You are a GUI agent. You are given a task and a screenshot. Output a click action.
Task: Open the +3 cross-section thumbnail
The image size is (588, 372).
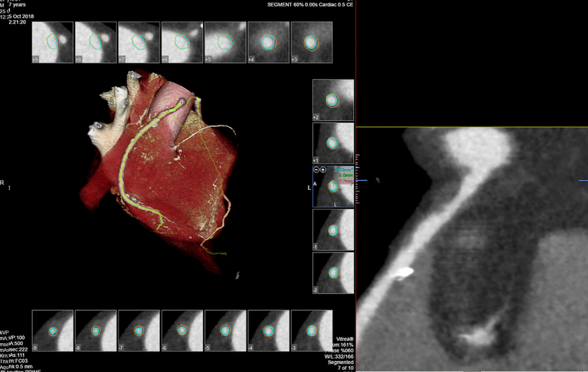(x=311, y=42)
